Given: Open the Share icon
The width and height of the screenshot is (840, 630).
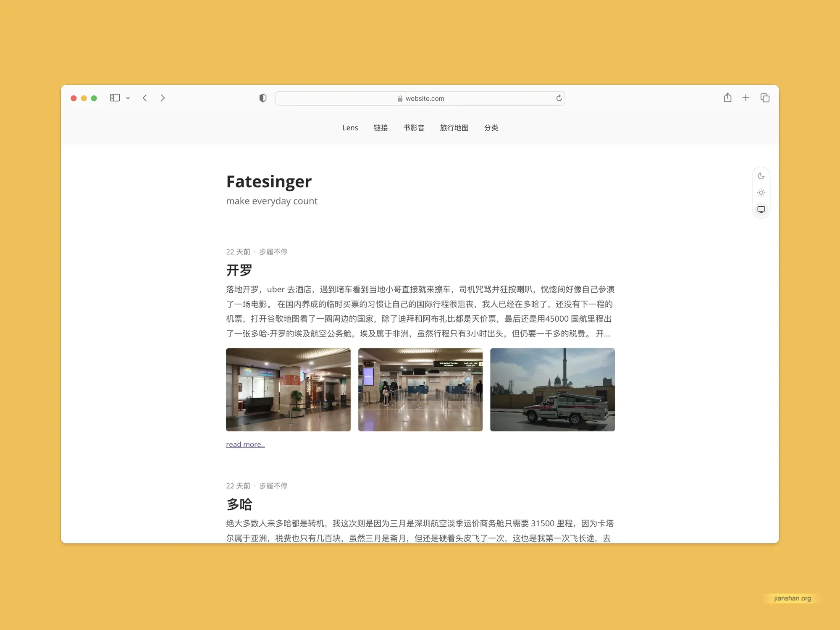Looking at the screenshot, I should coord(728,97).
